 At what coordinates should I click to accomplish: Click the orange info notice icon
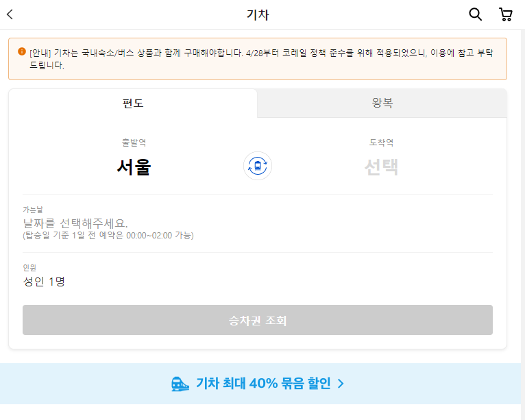pyautogui.click(x=22, y=51)
